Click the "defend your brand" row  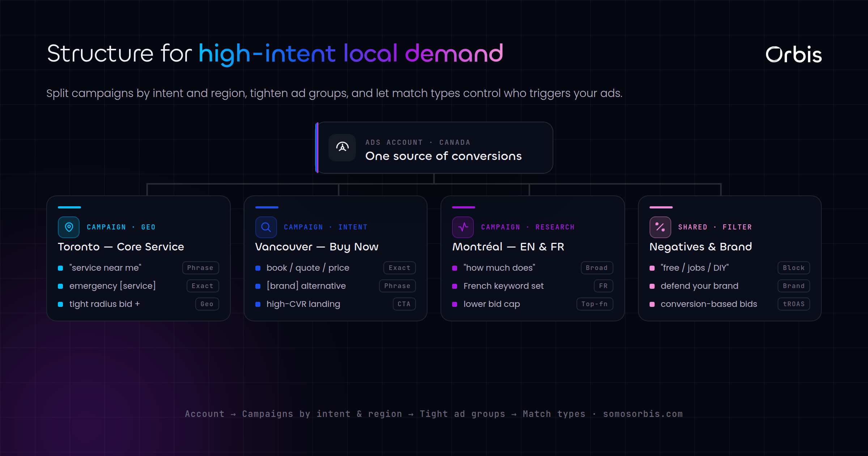[x=730, y=286]
